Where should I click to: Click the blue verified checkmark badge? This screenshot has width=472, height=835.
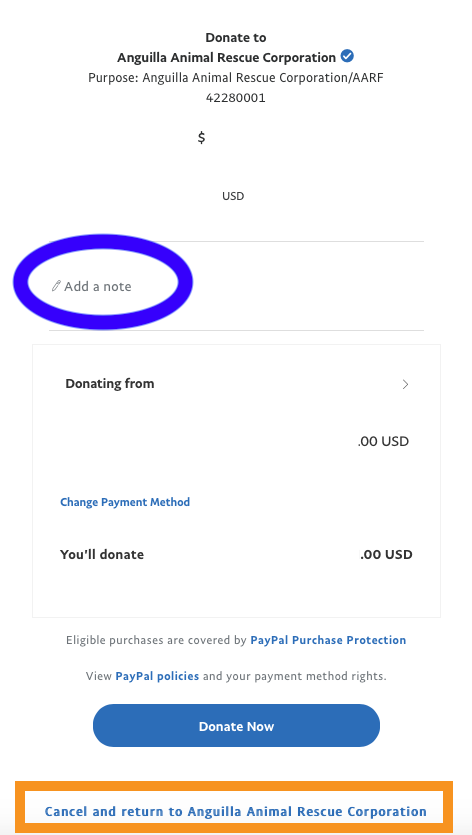pyautogui.click(x=347, y=56)
